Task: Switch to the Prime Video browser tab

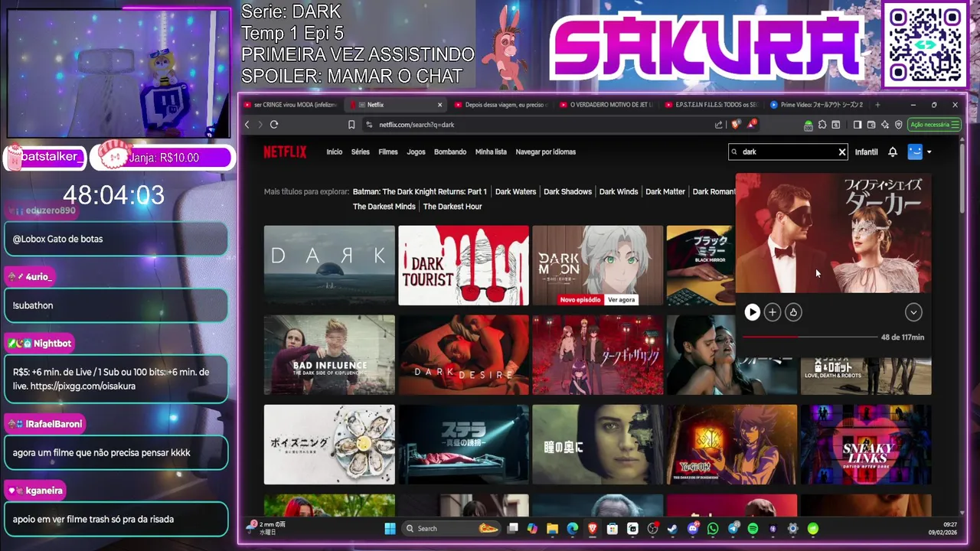Action: point(816,105)
